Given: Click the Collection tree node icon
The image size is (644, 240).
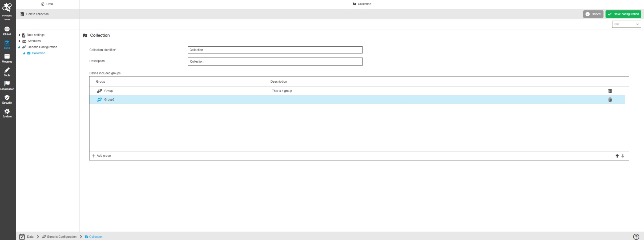Looking at the screenshot, I should [x=29, y=53].
